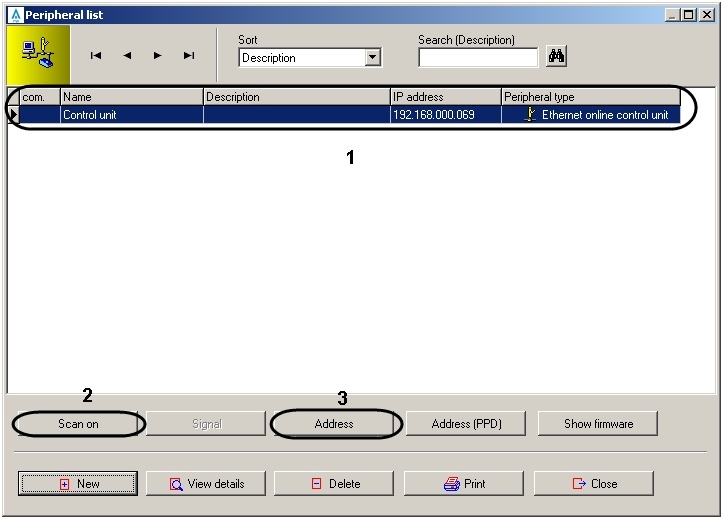This screenshot has height=519, width=723.
Task: Minimize the Peripheral list window
Action: 672,15
